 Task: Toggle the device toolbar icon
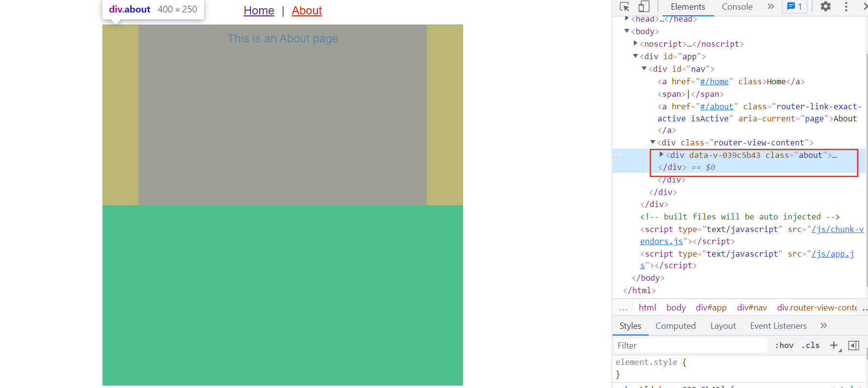coord(644,7)
